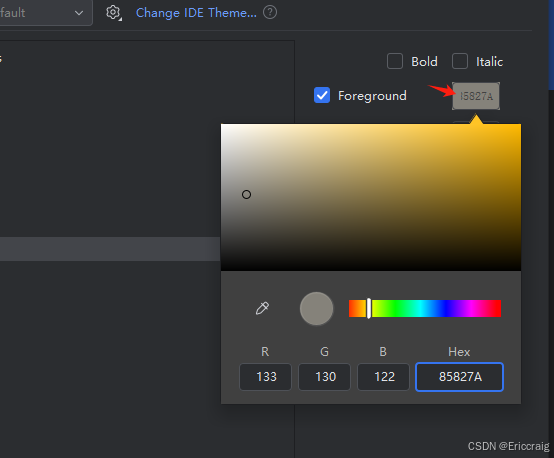Screen dimensions: 554x458
Task: Click the round color preview circle
Action: 316,309
